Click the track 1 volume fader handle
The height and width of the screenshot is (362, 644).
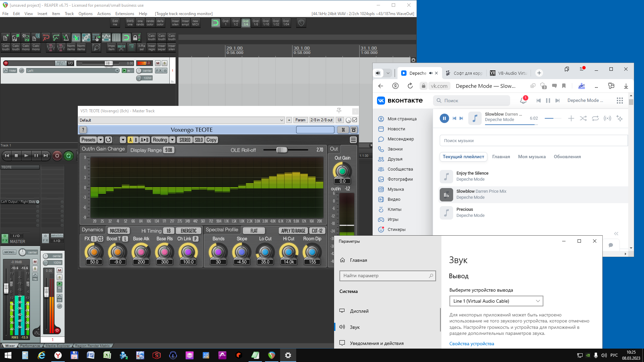(108, 63)
